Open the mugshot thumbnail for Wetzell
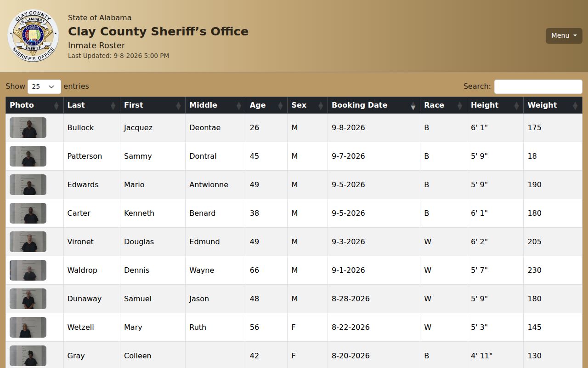The image size is (588, 368). click(x=28, y=328)
